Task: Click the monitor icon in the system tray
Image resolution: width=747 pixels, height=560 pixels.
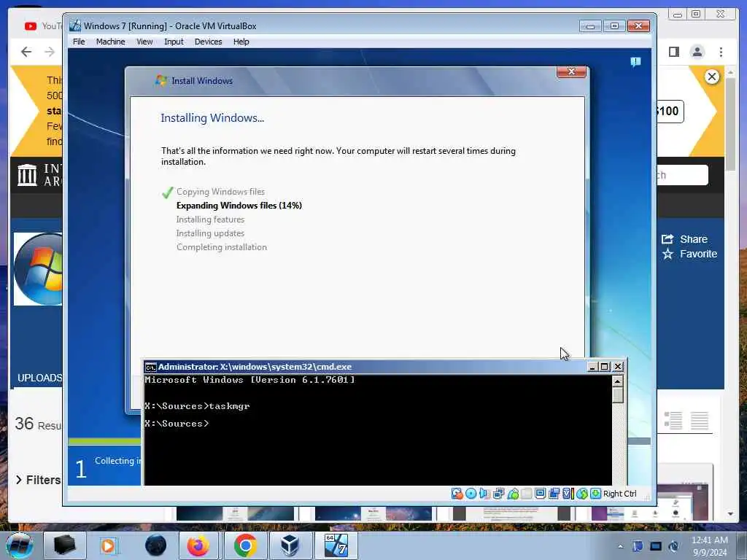Action: click(x=656, y=546)
